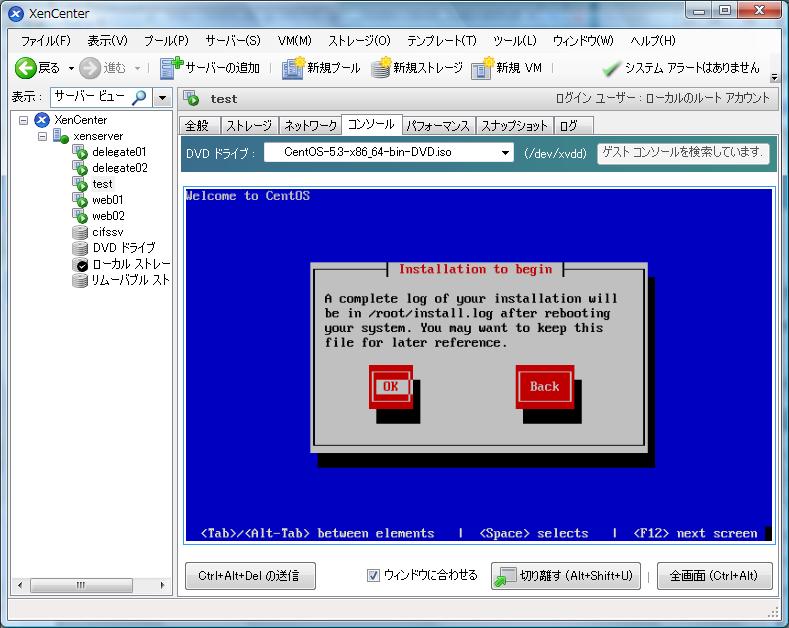The width and height of the screenshot is (789, 628).
Task: Open the ツール(L) menu
Action: click(515, 41)
